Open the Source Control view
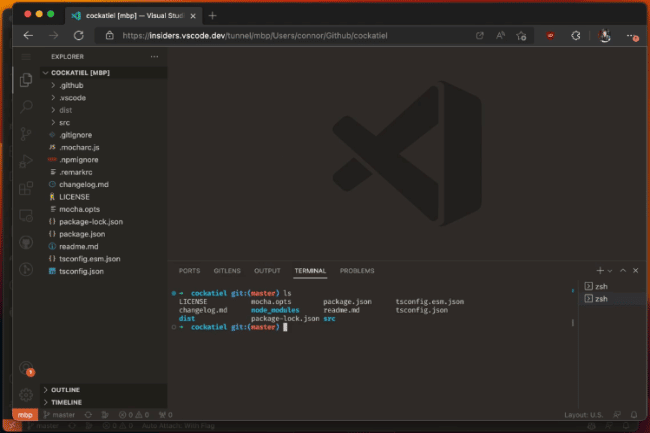Image resolution: width=650 pixels, height=433 pixels. pyautogui.click(x=26, y=134)
